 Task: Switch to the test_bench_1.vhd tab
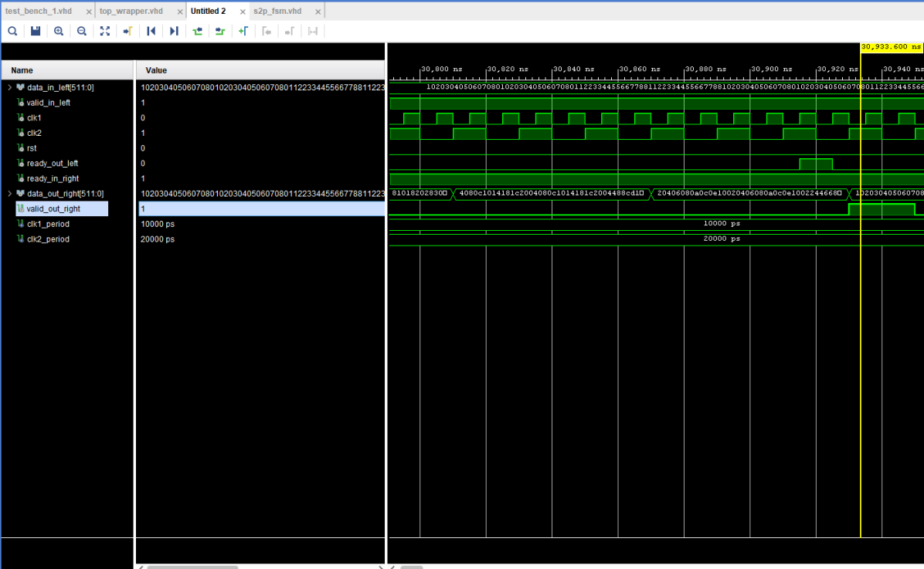click(x=39, y=11)
